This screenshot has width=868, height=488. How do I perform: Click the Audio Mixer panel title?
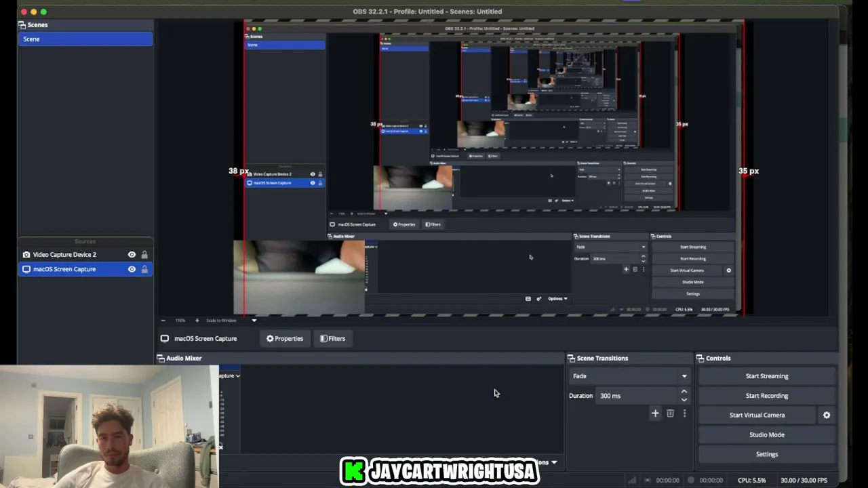click(184, 359)
